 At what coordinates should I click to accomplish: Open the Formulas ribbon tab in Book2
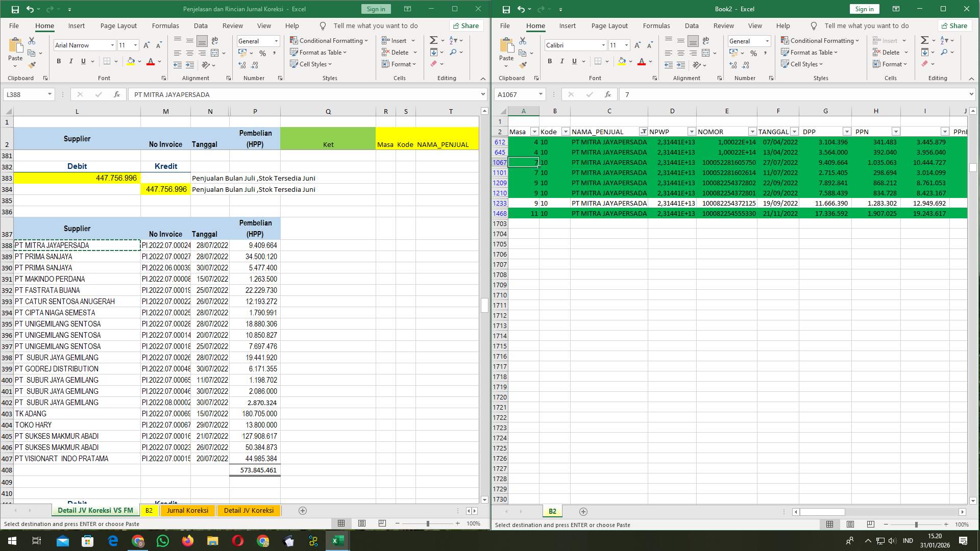click(x=657, y=26)
